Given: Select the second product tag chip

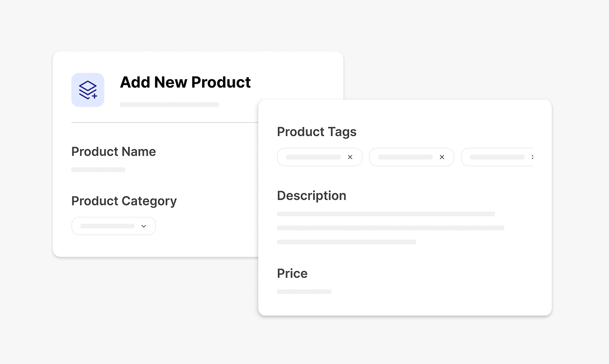Looking at the screenshot, I should point(406,158).
